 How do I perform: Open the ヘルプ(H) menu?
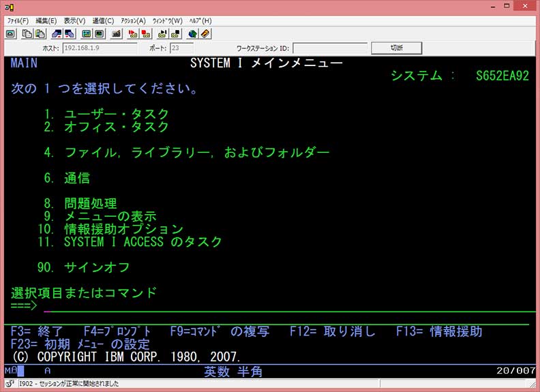tap(200, 20)
